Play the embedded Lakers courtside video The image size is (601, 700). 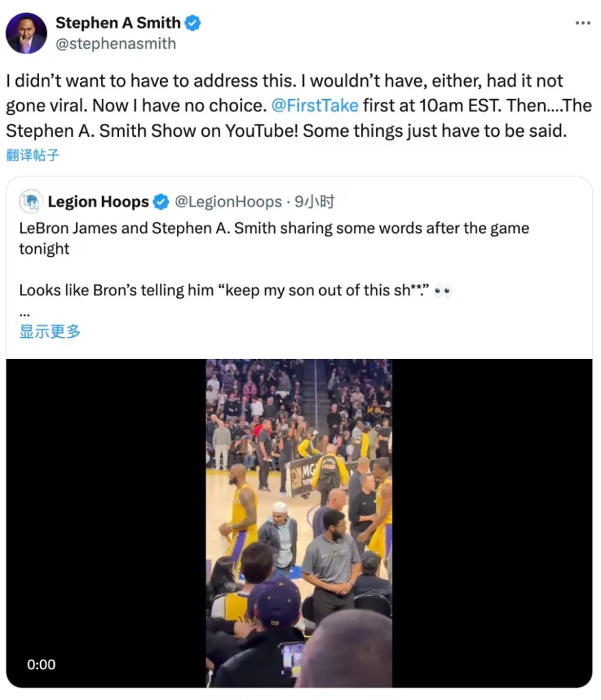click(299, 523)
